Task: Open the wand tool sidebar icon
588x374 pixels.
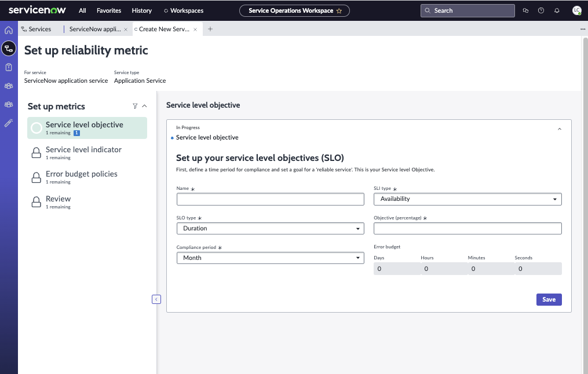Action: (x=9, y=123)
